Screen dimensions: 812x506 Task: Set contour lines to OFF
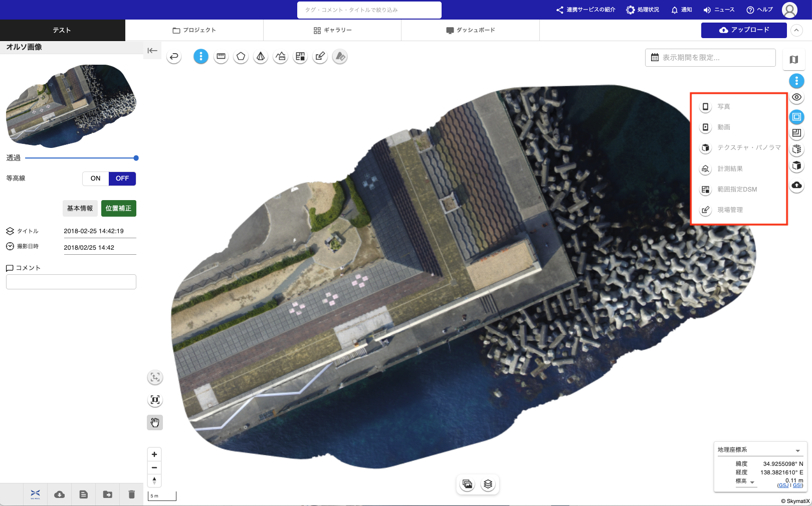pyautogui.click(x=122, y=179)
